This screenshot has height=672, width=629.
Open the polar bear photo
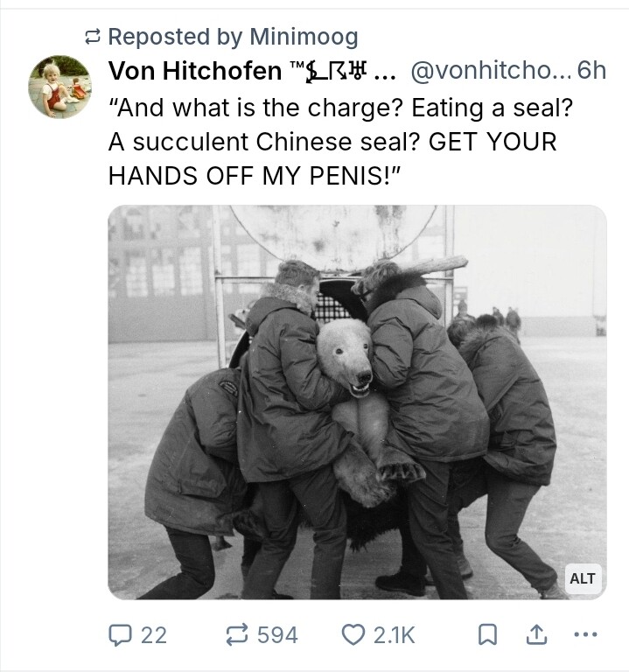click(x=357, y=402)
